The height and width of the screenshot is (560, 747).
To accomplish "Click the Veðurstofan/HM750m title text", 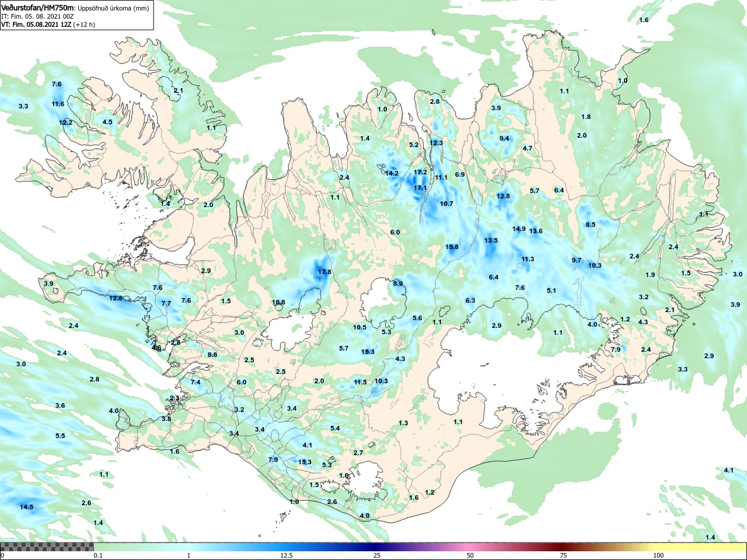I will (37, 8).
